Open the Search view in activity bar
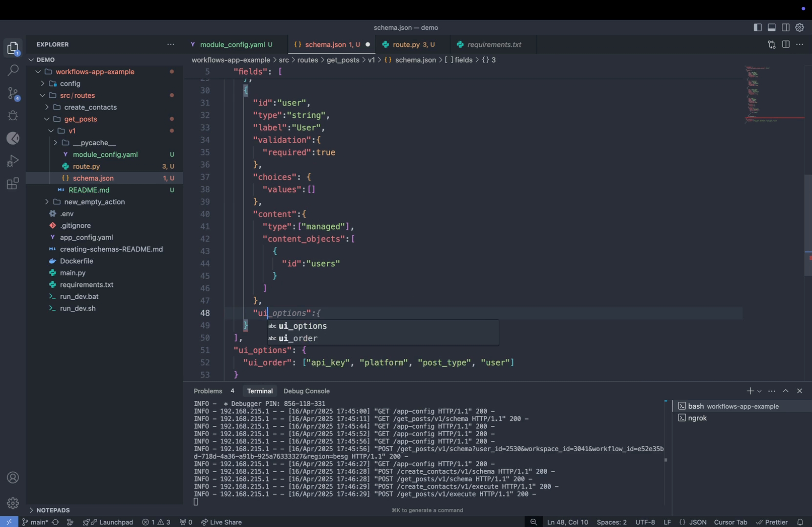Screen dimensions: 812x527 (13, 70)
